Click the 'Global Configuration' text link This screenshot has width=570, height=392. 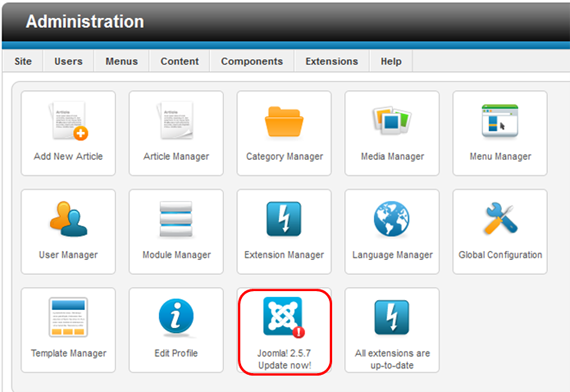[x=500, y=255]
